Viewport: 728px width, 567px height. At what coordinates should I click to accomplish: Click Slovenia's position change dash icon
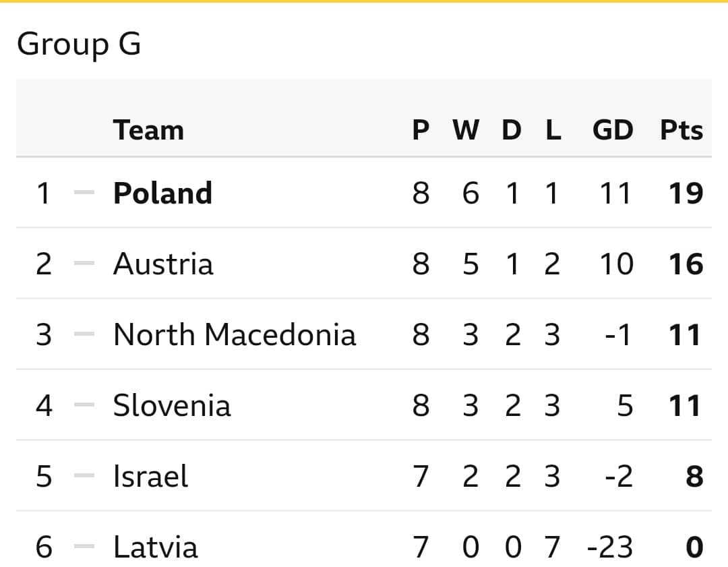(84, 405)
